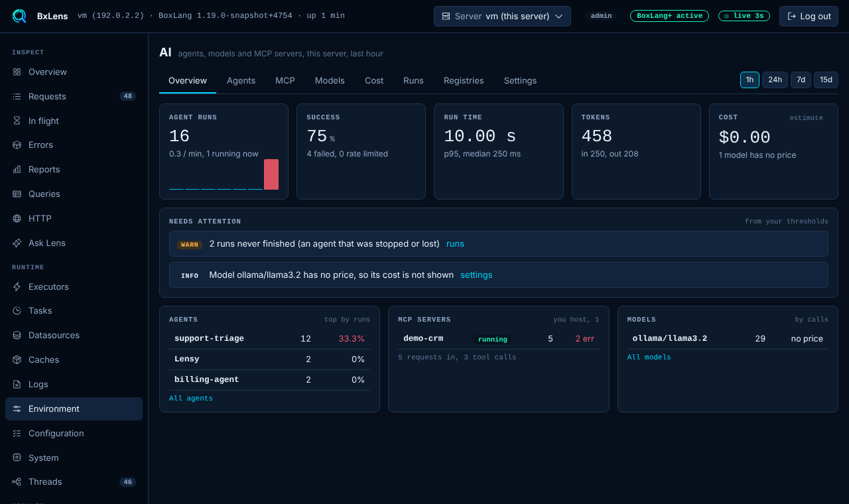Open In flight via its hourglass icon
Screen dimensions: 849x504
[x=17, y=121]
